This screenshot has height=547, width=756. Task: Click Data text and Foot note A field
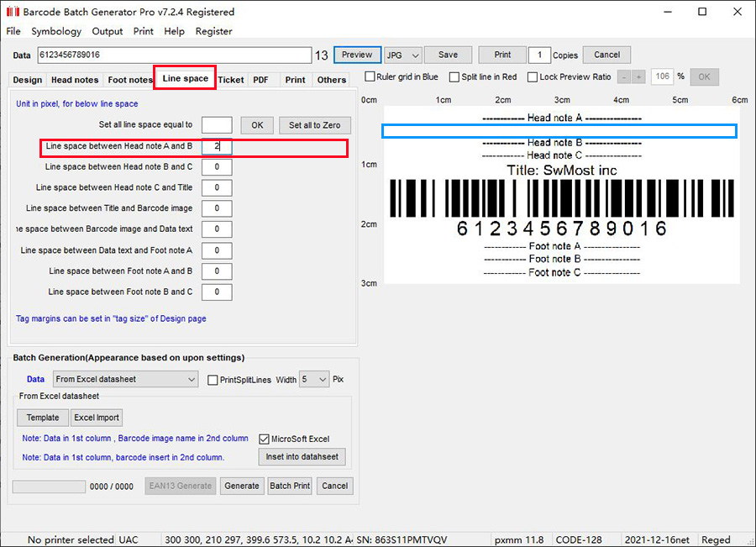click(217, 250)
